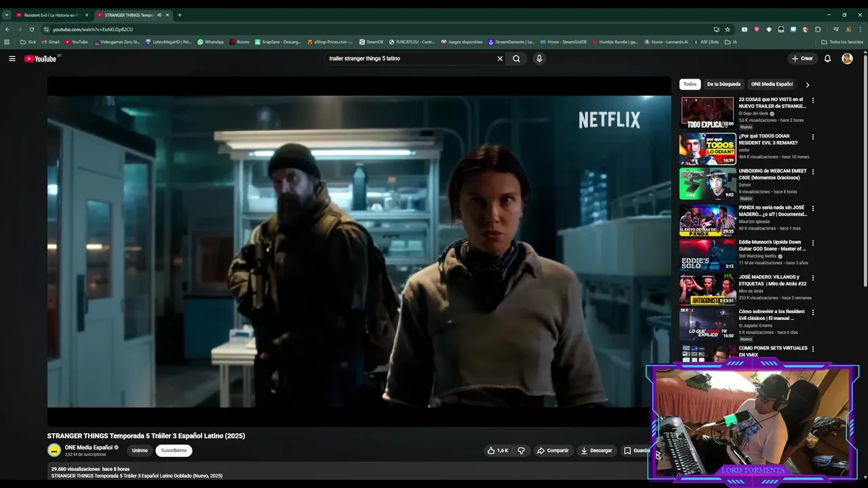
Task: Open the ONE Media Español channel name
Action: click(89, 447)
